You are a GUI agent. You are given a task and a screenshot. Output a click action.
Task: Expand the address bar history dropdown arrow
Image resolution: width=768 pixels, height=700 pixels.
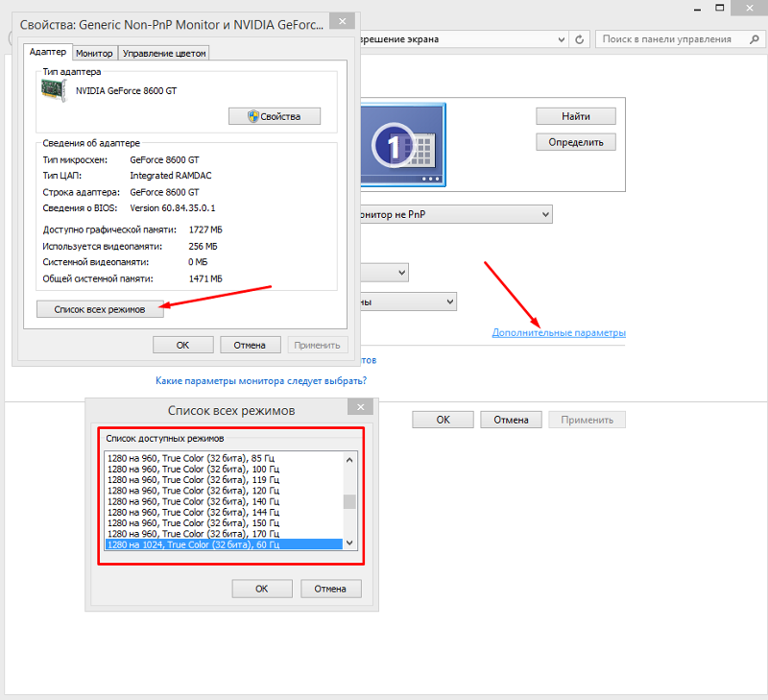[562, 39]
